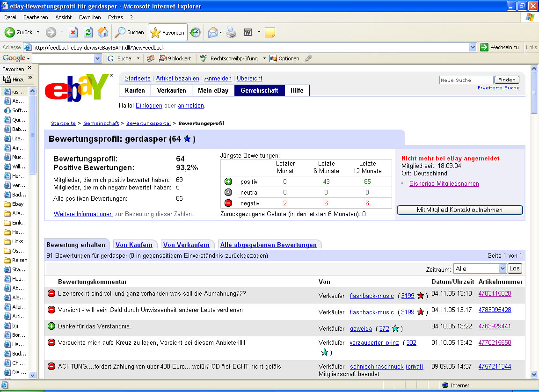Switch to Von Verkäufern tab
The height and width of the screenshot is (392, 539).
pos(186,245)
